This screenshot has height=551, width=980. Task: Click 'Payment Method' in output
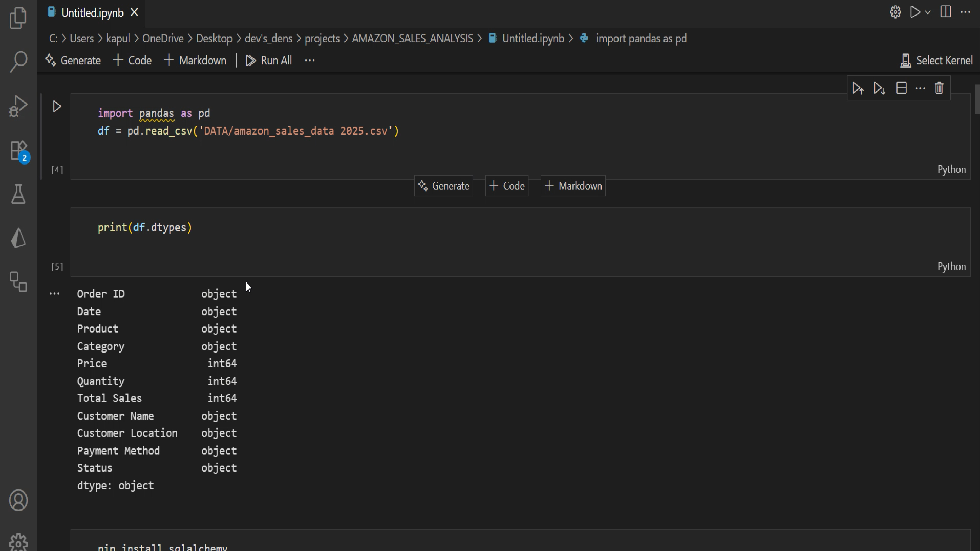[118, 451]
